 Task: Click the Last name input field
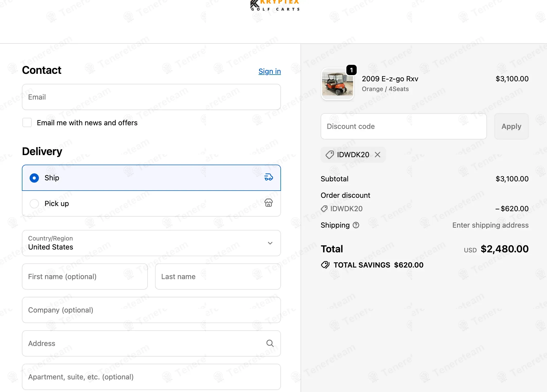click(x=218, y=277)
